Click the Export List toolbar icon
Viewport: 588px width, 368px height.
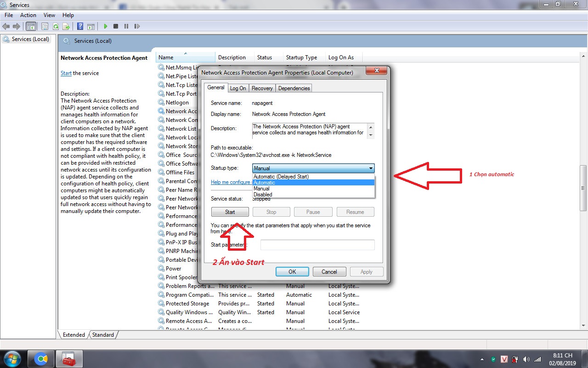(66, 26)
